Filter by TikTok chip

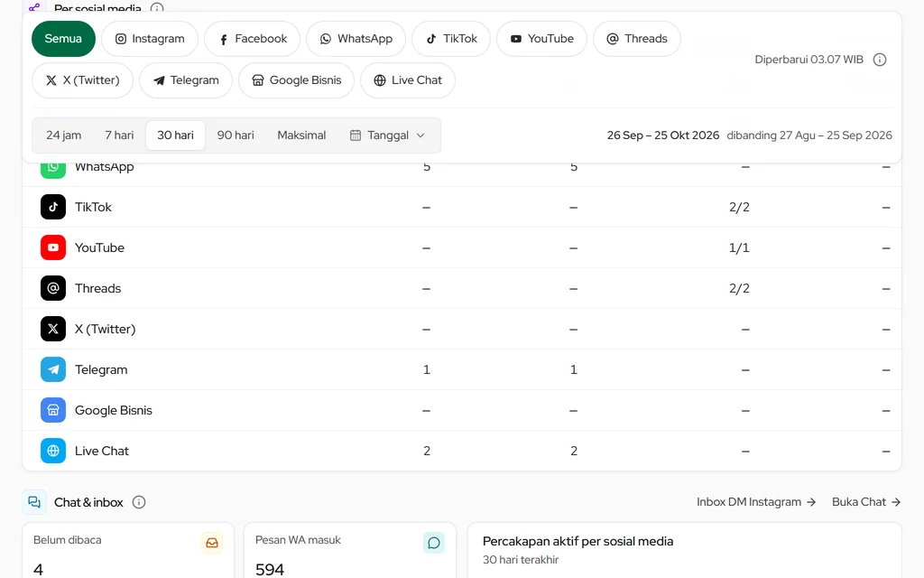[451, 39]
